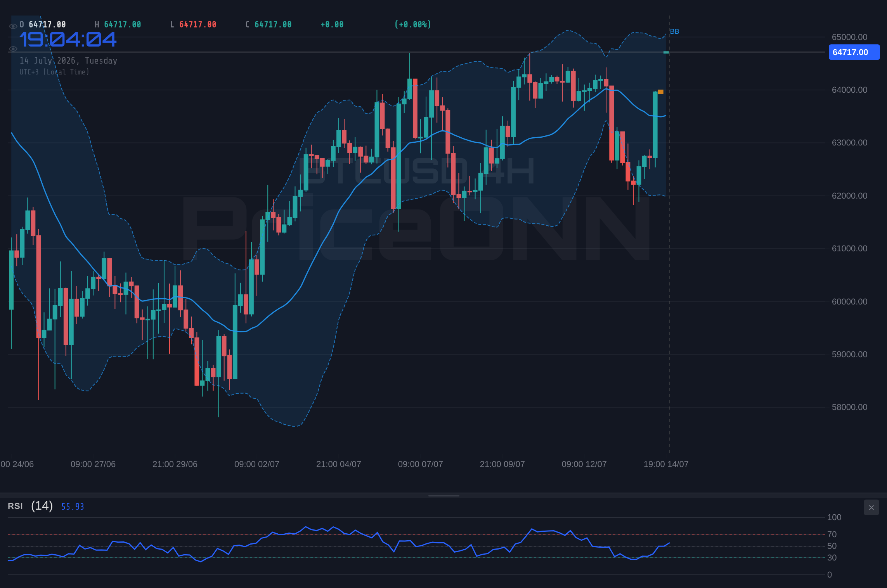Click the RSI scale 50 label
This screenshot has height=588, width=887.
(832, 546)
